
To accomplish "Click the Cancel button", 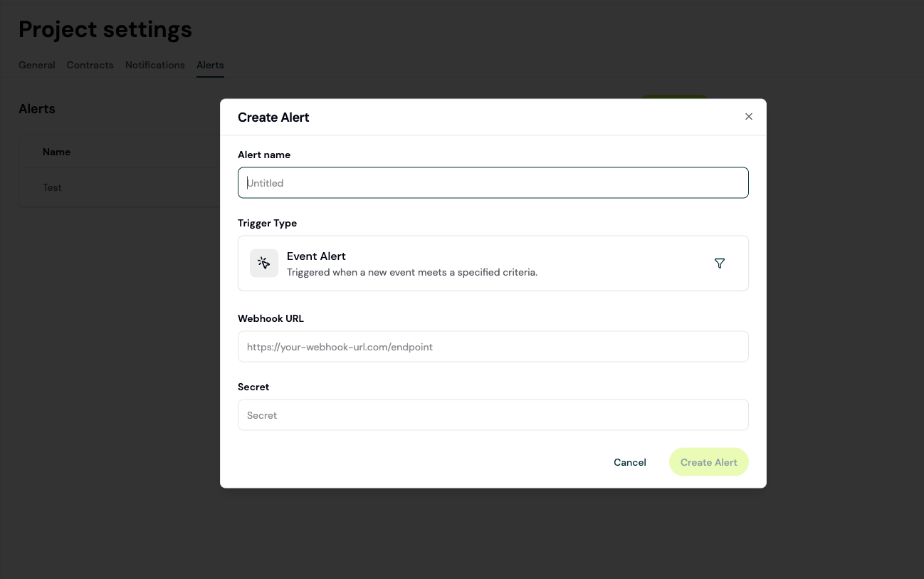I will click(629, 462).
